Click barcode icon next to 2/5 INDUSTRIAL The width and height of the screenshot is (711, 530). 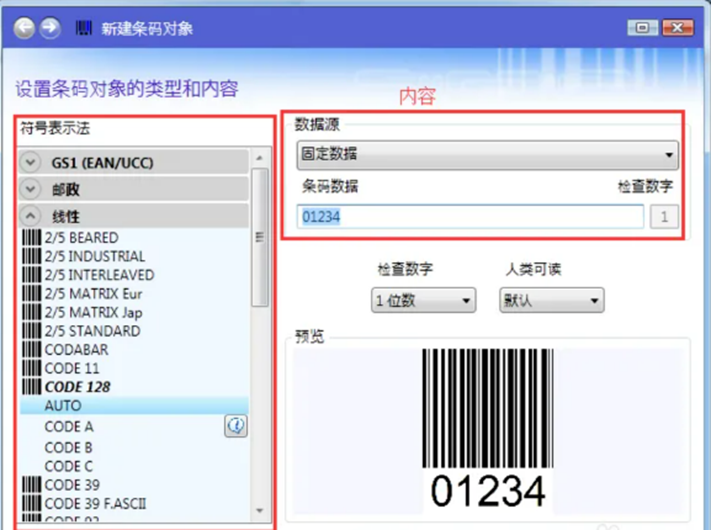tap(31, 256)
